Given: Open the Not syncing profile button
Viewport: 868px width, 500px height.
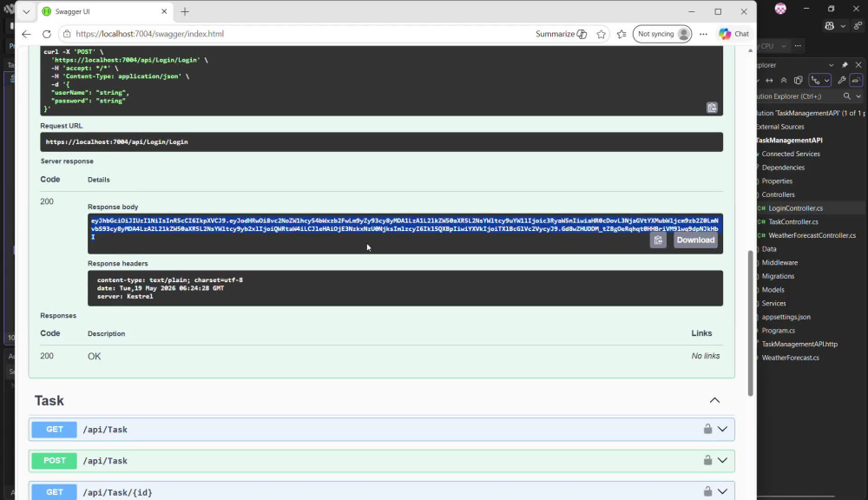Looking at the screenshot, I should tap(662, 34).
